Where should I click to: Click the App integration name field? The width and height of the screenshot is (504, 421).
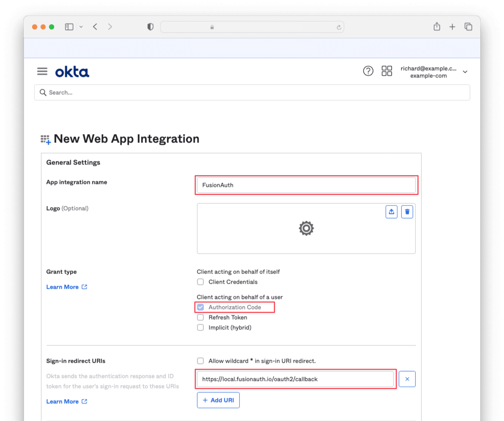pos(306,185)
